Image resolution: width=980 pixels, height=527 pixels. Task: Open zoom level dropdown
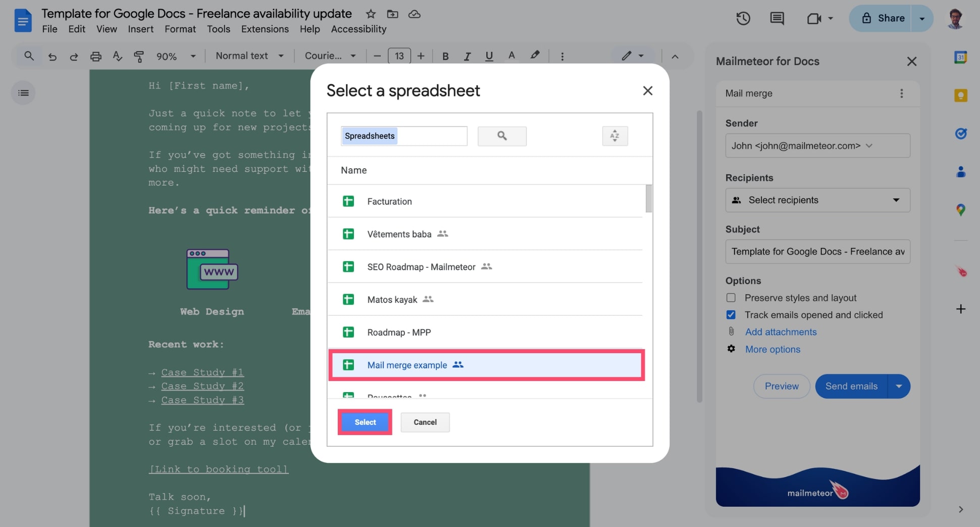point(176,56)
